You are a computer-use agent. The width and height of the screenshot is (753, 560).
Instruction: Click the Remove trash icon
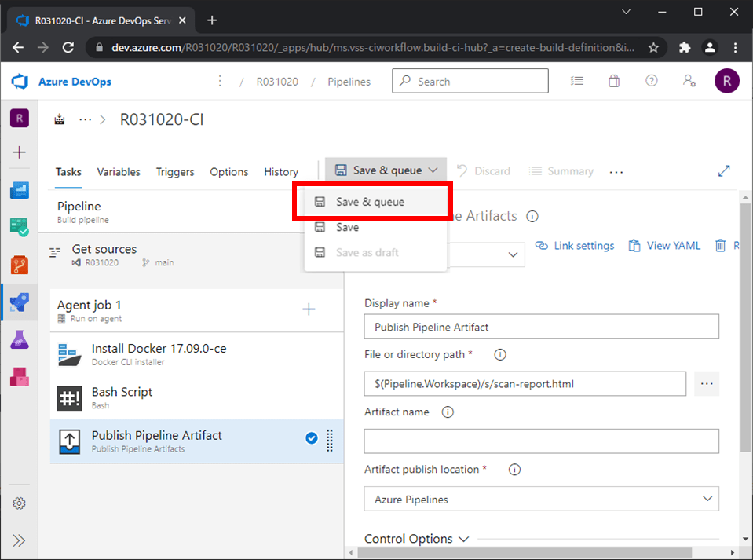[x=720, y=245]
